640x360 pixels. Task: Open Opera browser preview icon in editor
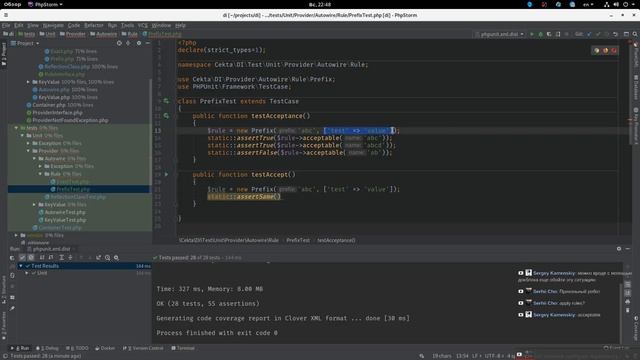[614, 51]
